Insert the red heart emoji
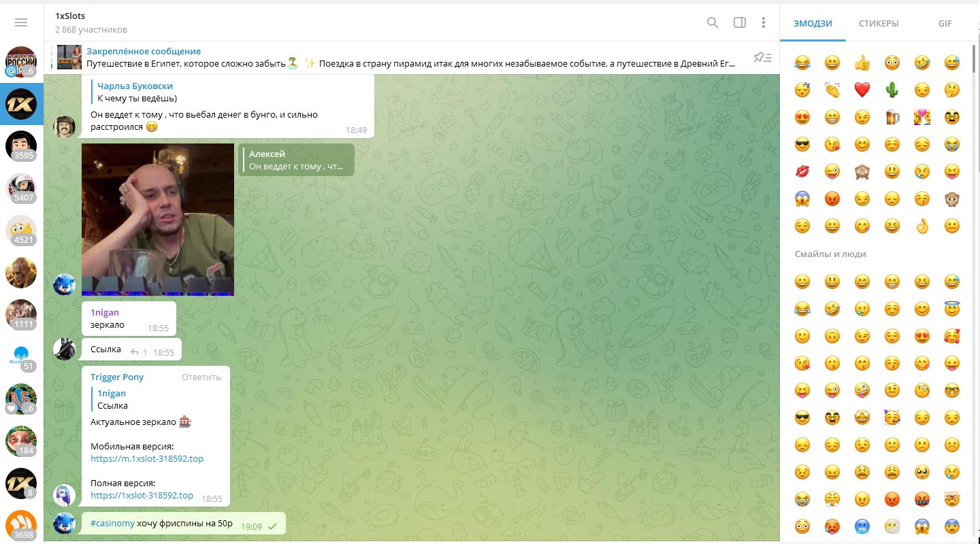980x544 pixels. [862, 90]
